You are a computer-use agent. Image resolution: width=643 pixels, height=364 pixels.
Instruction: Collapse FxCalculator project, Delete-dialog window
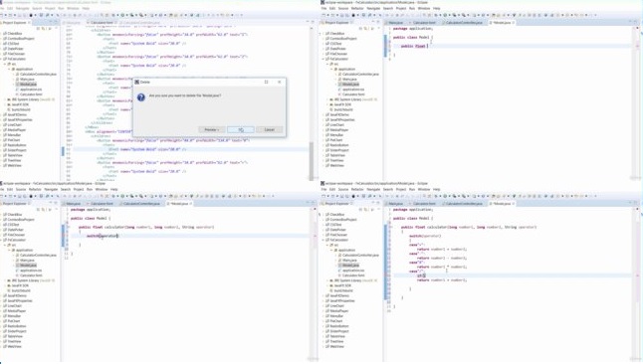[x=2, y=59]
